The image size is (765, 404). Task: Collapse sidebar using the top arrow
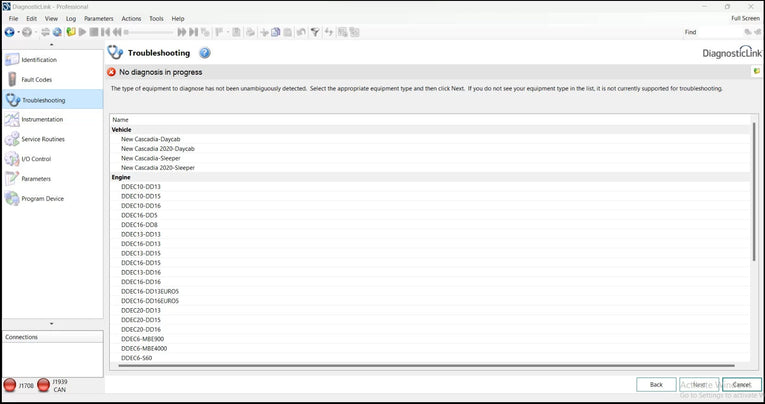pos(52,45)
